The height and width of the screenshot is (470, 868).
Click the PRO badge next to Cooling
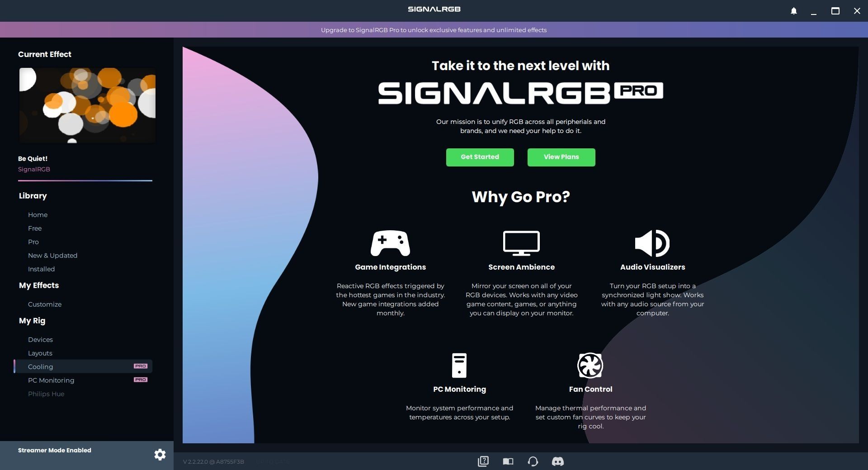pos(141,366)
